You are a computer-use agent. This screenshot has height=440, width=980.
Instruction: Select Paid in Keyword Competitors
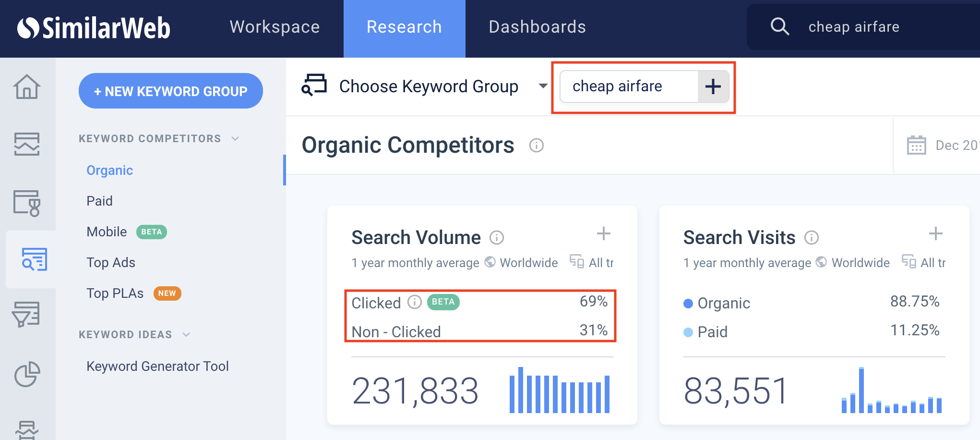click(99, 201)
